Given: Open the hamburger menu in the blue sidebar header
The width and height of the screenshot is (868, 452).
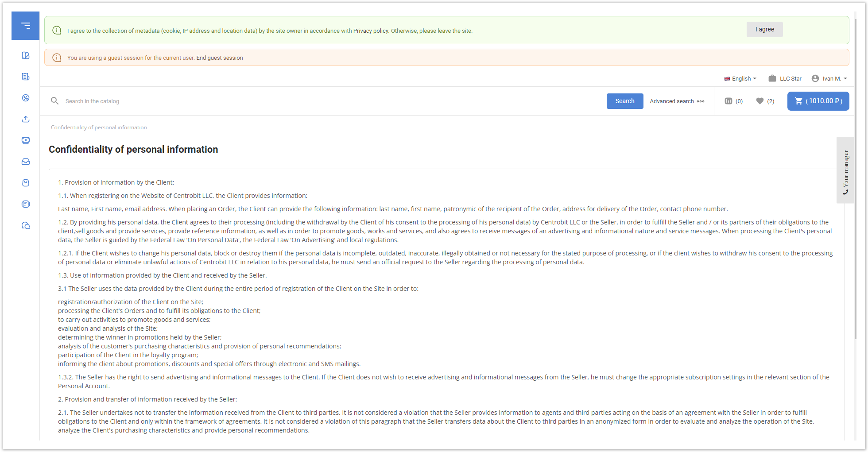Looking at the screenshot, I should 26,26.
